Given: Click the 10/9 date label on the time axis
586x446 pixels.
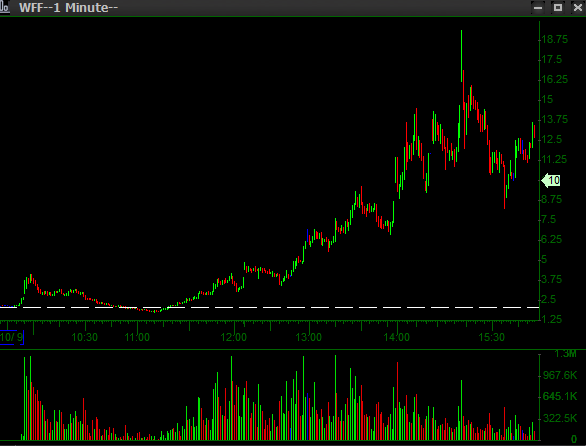Looking at the screenshot, I should (12, 337).
